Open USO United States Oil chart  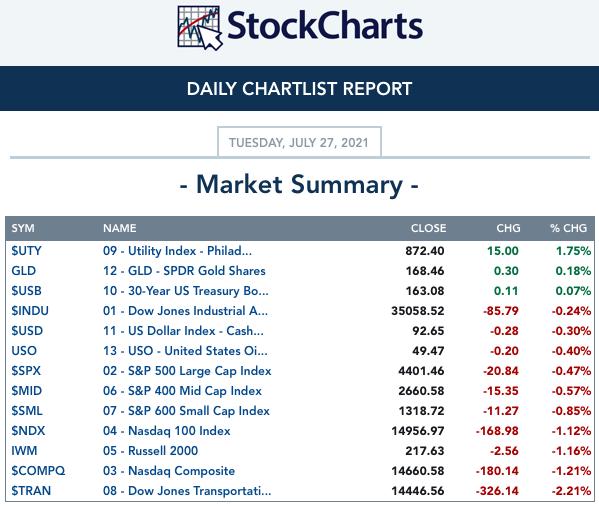(185, 351)
